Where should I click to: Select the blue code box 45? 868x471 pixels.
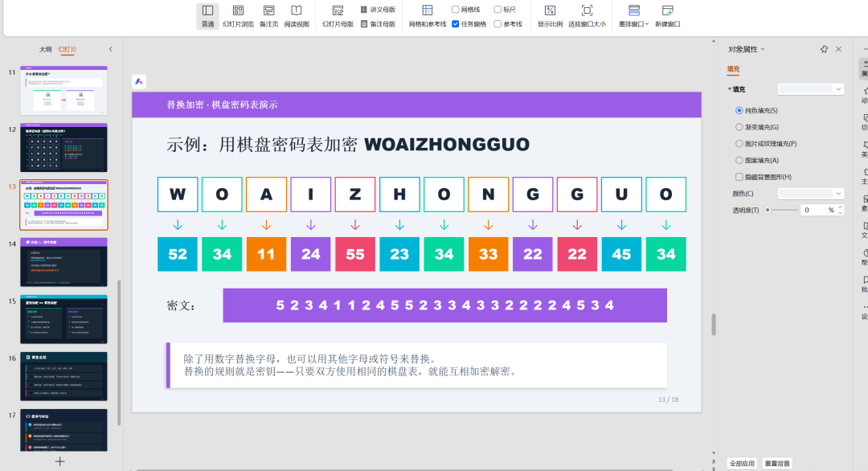click(x=621, y=254)
